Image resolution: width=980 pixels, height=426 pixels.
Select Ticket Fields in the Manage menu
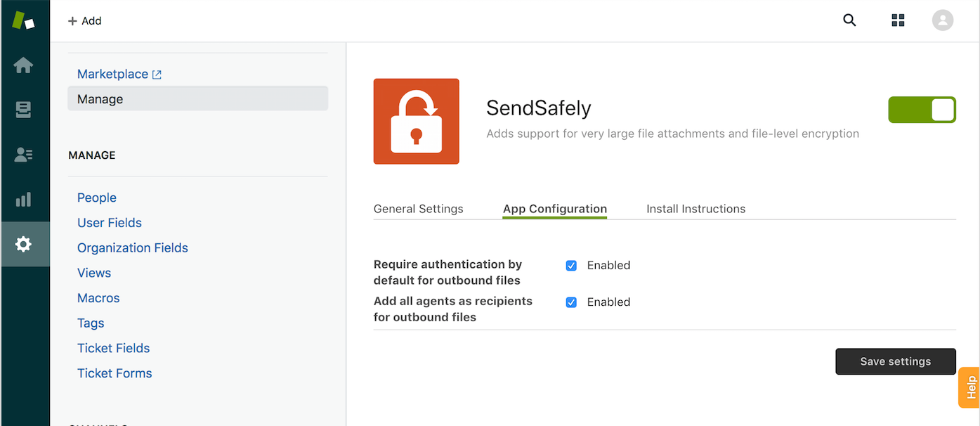click(113, 348)
